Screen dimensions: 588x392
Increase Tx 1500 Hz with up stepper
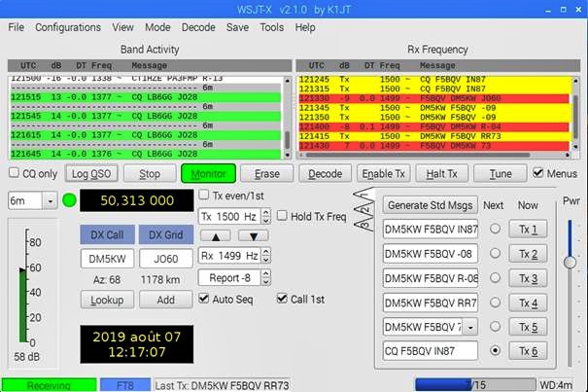point(266,212)
